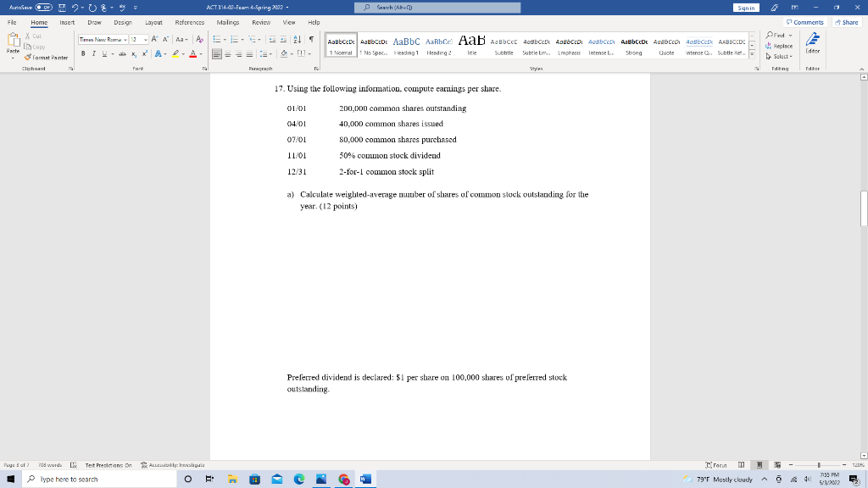Center the paragraph text
Screen dimensions: 868x488
click(228, 53)
